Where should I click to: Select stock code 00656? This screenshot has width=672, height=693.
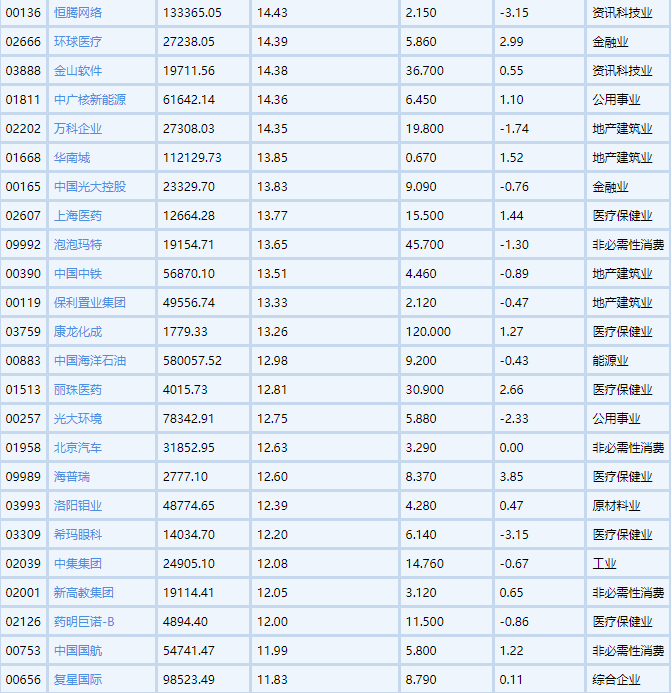(23, 680)
